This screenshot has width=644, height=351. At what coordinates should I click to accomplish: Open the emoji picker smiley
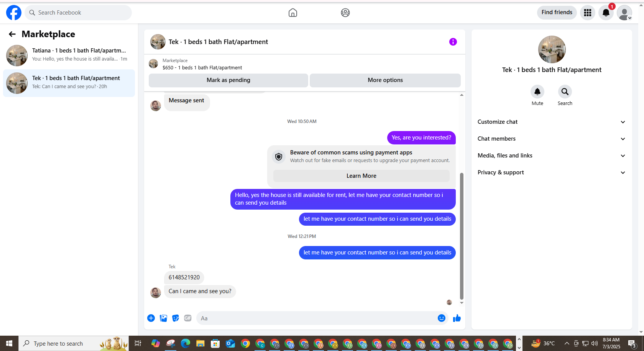[x=442, y=318]
